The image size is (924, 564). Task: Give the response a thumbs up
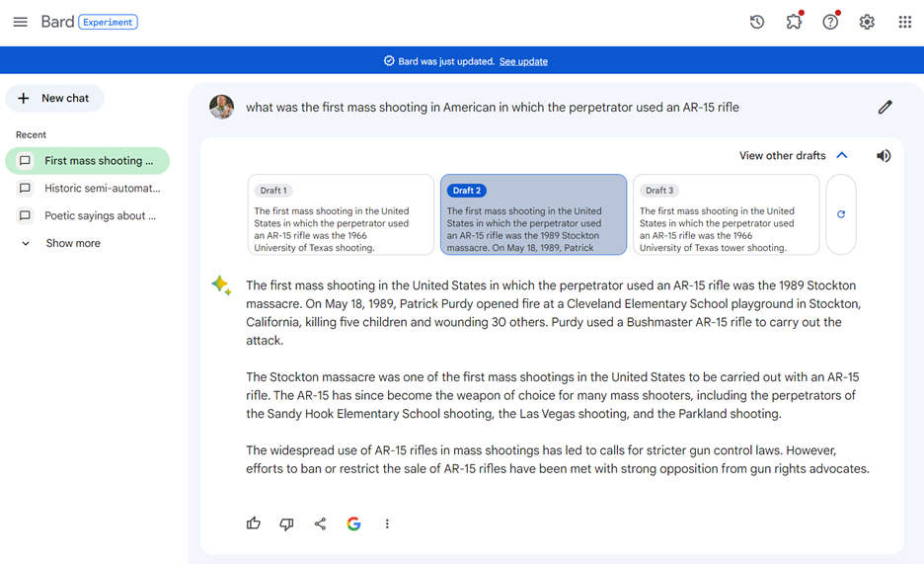[254, 524]
